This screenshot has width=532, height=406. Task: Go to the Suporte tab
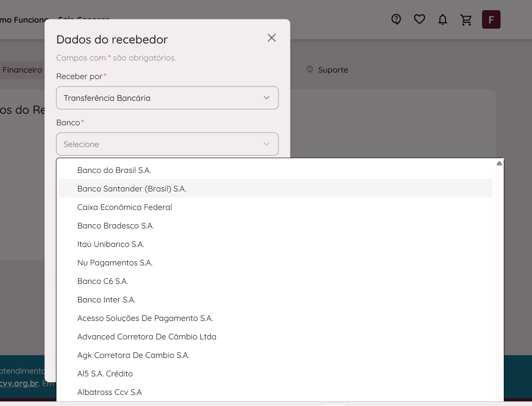(333, 70)
